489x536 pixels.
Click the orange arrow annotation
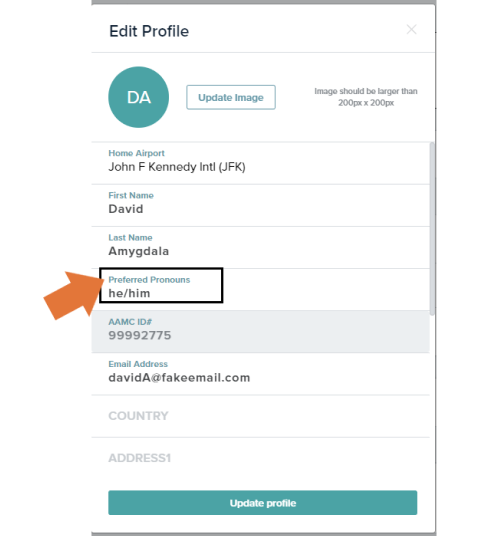tap(73, 295)
